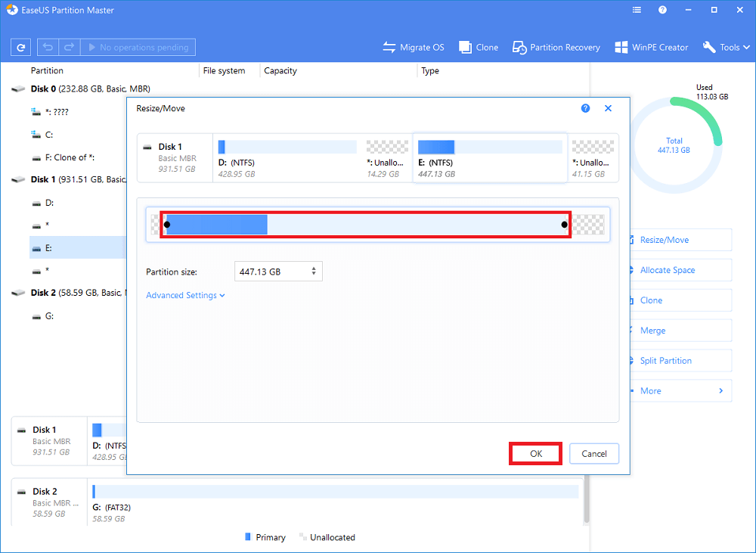The width and height of the screenshot is (756, 553).
Task: Expand the Tools dropdown menu
Action: coord(726,48)
